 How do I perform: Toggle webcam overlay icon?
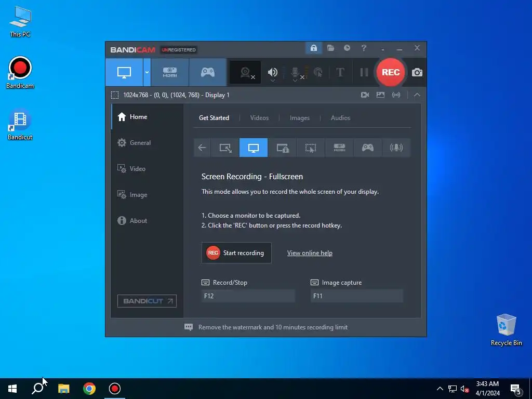pyautogui.click(x=245, y=72)
